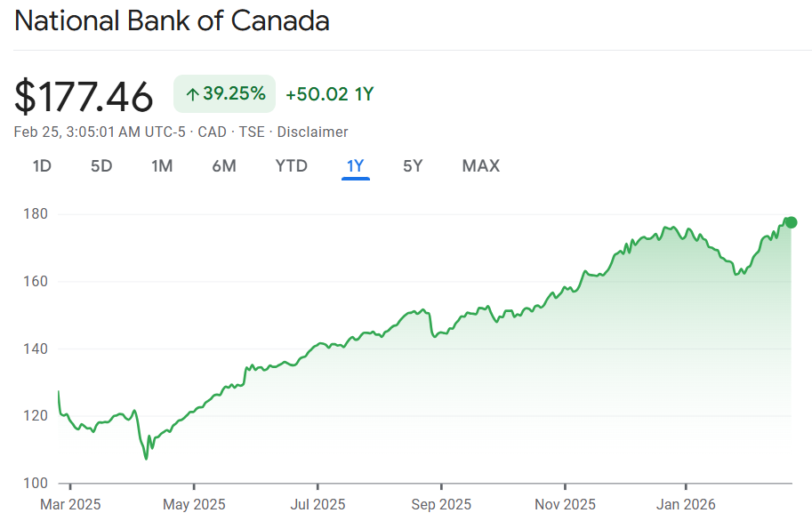Click the $177.46 price figure
The height and width of the screenshot is (529, 812).
click(x=84, y=96)
